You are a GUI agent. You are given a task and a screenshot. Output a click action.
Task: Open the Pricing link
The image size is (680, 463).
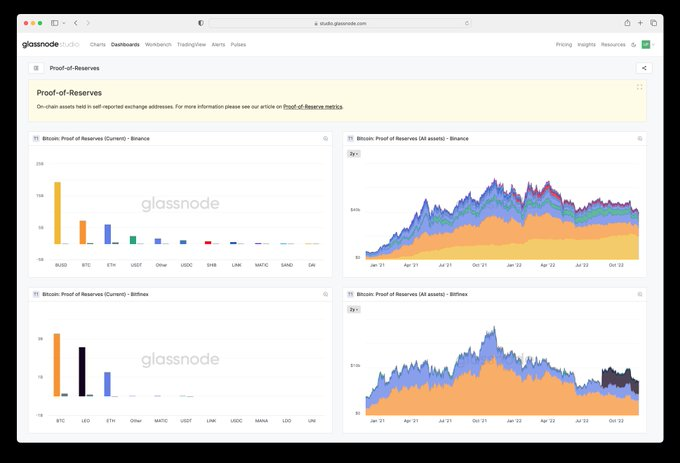tap(564, 45)
